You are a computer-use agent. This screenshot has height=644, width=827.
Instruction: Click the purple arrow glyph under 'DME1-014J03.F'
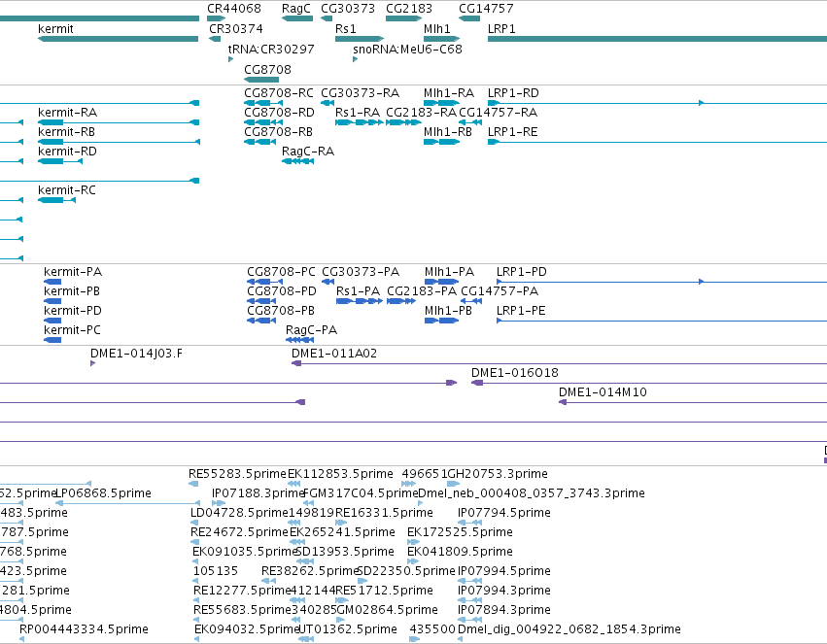point(93,363)
